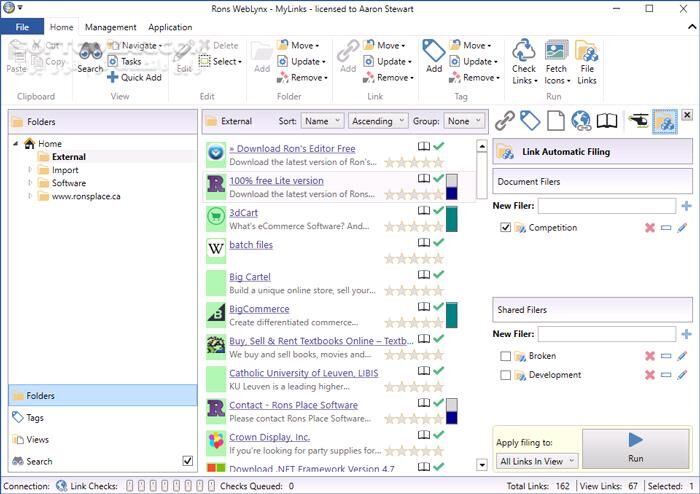The image size is (700, 494).
Task: Open the Sort Name dropdown
Action: [322, 121]
